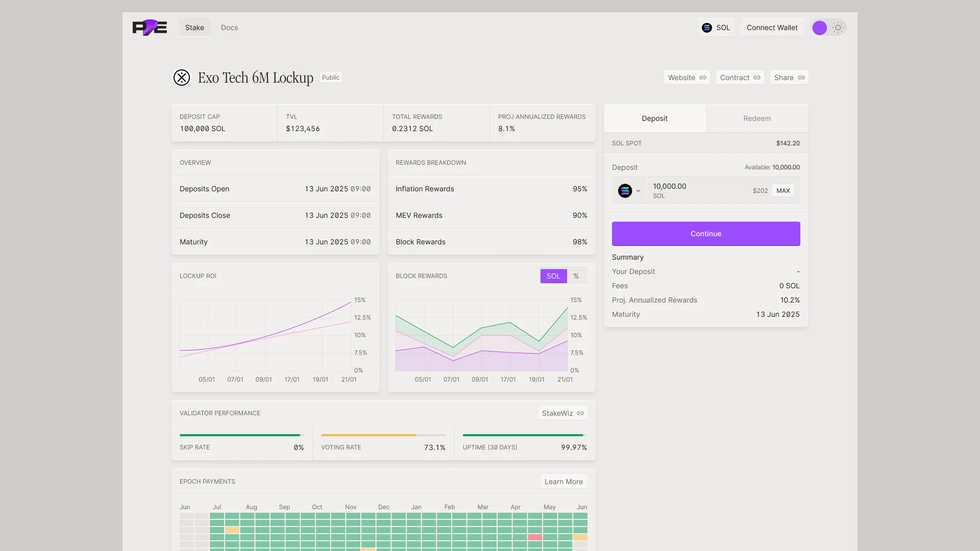Viewport: 980px width, 551px height.
Task: Click the link icon beside Contract
Action: pos(757,78)
